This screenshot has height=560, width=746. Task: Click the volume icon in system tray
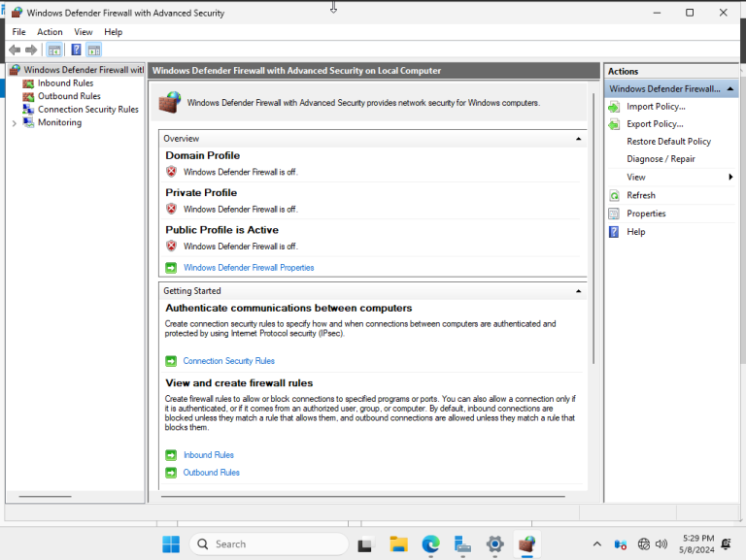[661, 544]
